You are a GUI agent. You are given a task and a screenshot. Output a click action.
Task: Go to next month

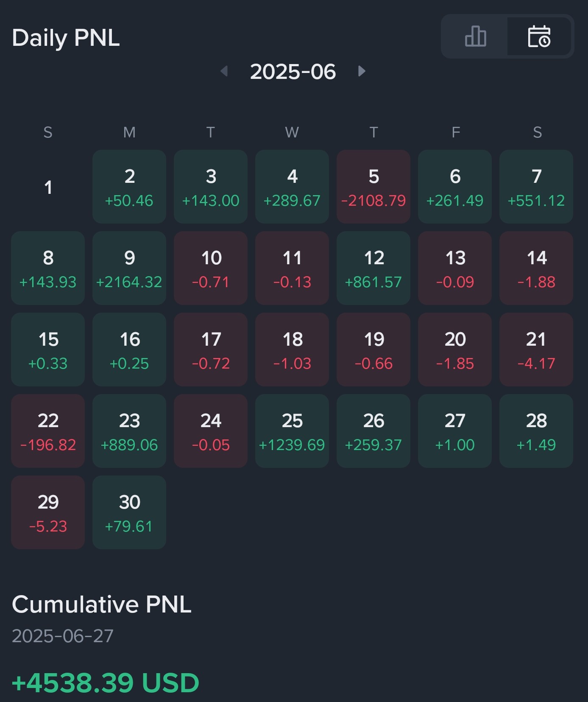pyautogui.click(x=362, y=71)
